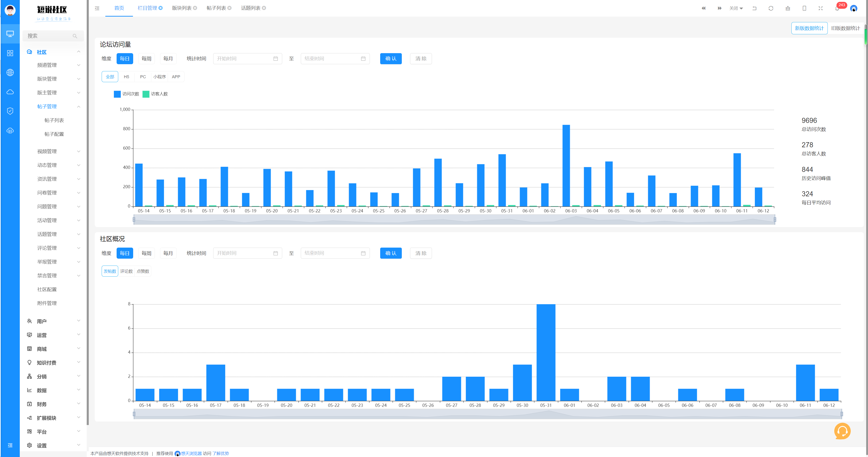Collapse the side menu with the fold icon
868x457 pixels.
tap(97, 8)
